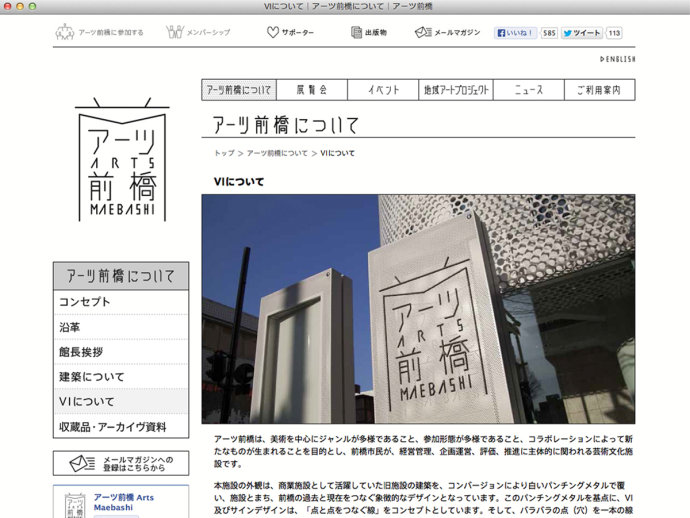Click the Twitter ツイート button

click(x=582, y=33)
